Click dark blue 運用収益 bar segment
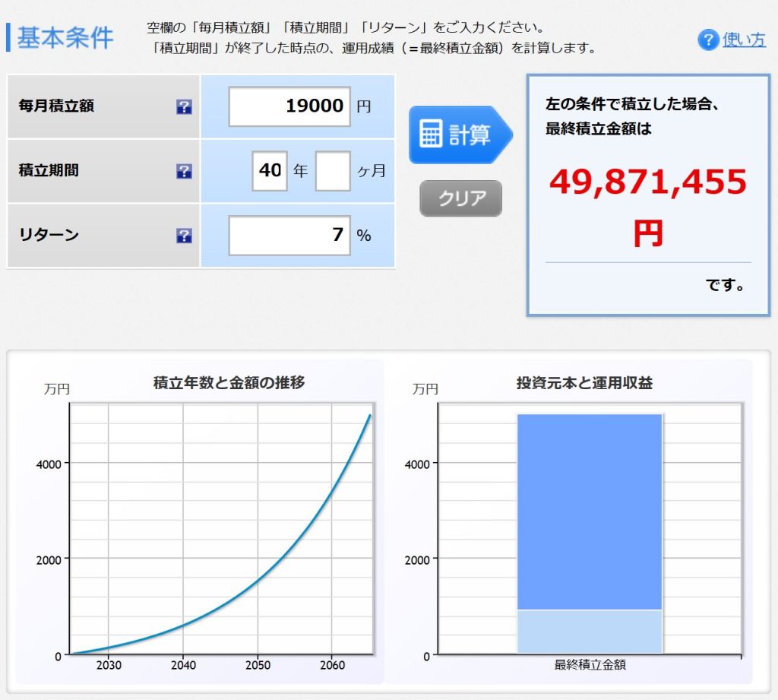This screenshot has height=700, width=778. point(590,509)
